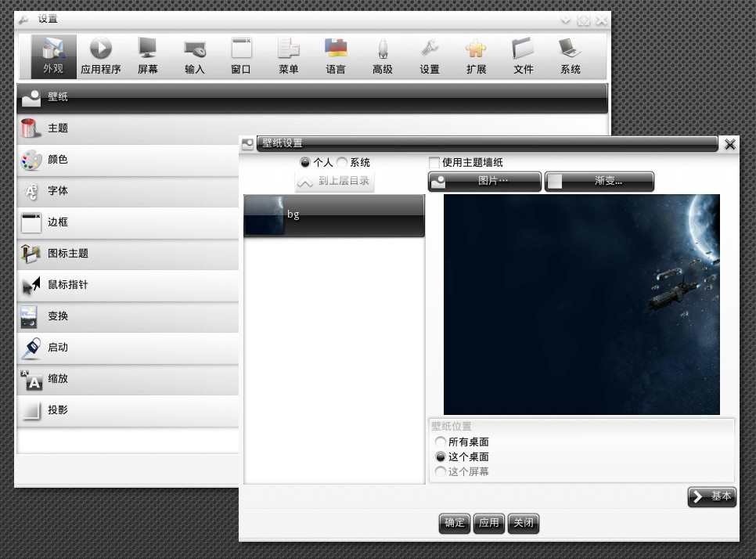This screenshot has height=559, width=756.
Task: Maximize the 设置 window
Action: (583, 20)
